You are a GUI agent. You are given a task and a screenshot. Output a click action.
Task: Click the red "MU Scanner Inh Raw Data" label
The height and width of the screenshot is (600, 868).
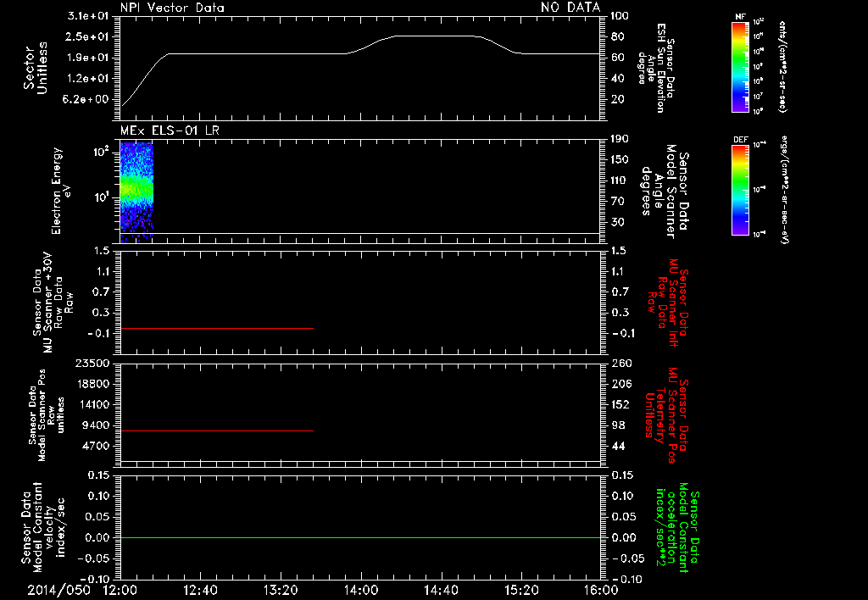pos(669,303)
